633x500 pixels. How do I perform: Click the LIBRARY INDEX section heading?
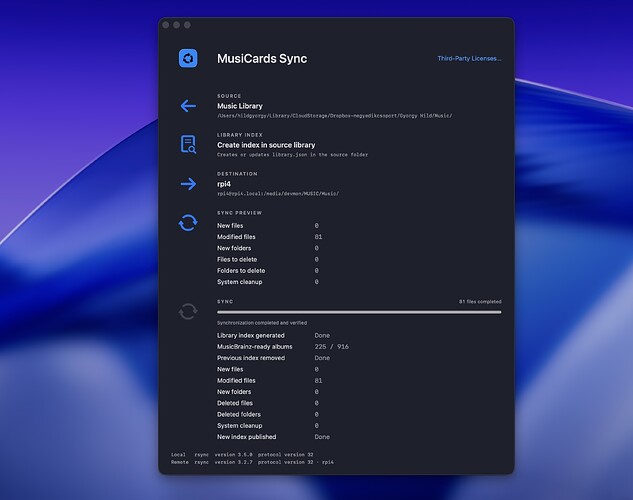coord(240,135)
